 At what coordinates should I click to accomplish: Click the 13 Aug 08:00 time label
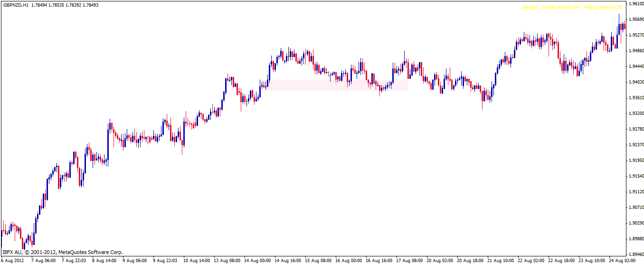[x=227, y=260]
